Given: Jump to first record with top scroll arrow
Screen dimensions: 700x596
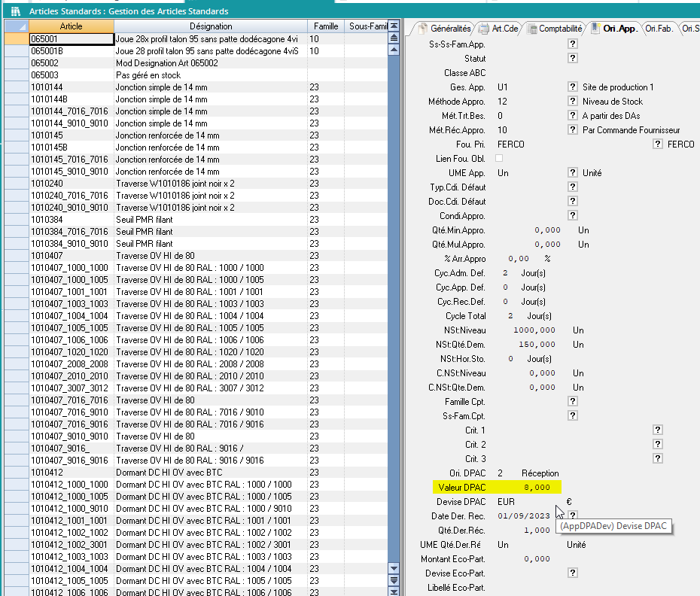Looking at the screenshot, I should [x=393, y=26].
